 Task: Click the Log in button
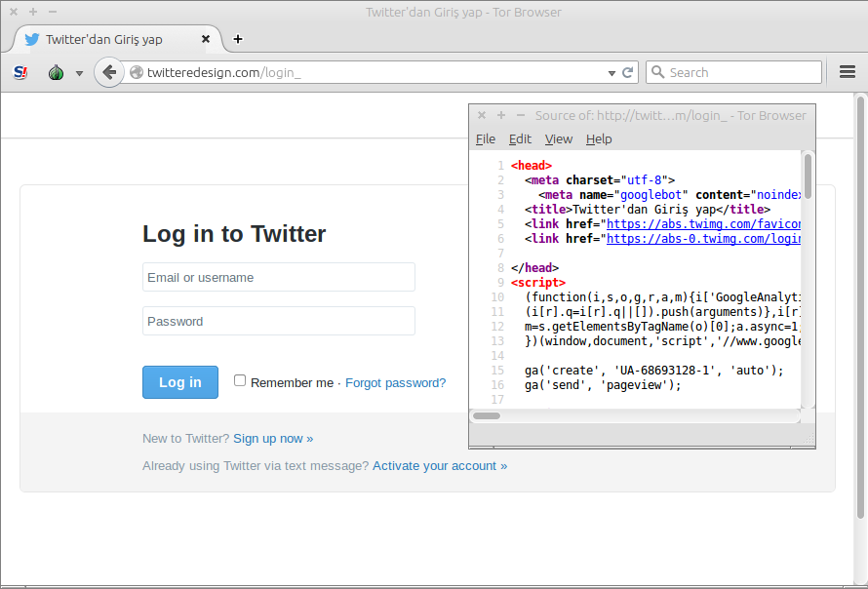(179, 382)
